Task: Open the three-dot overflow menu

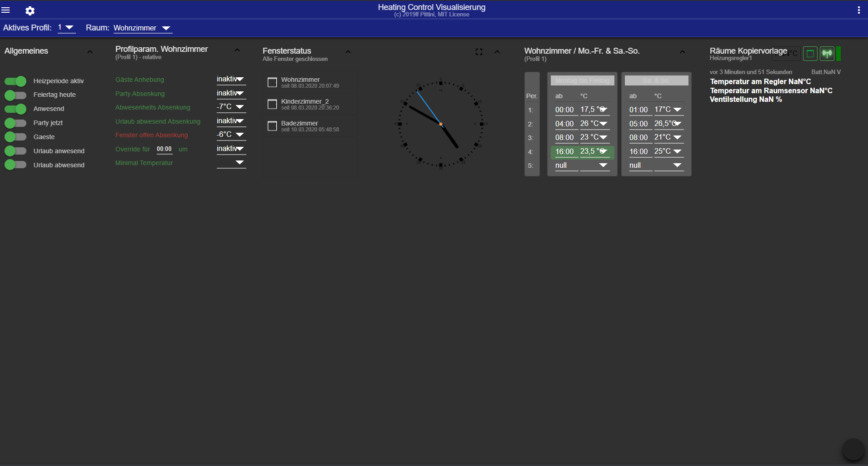Action: pyautogui.click(x=858, y=10)
